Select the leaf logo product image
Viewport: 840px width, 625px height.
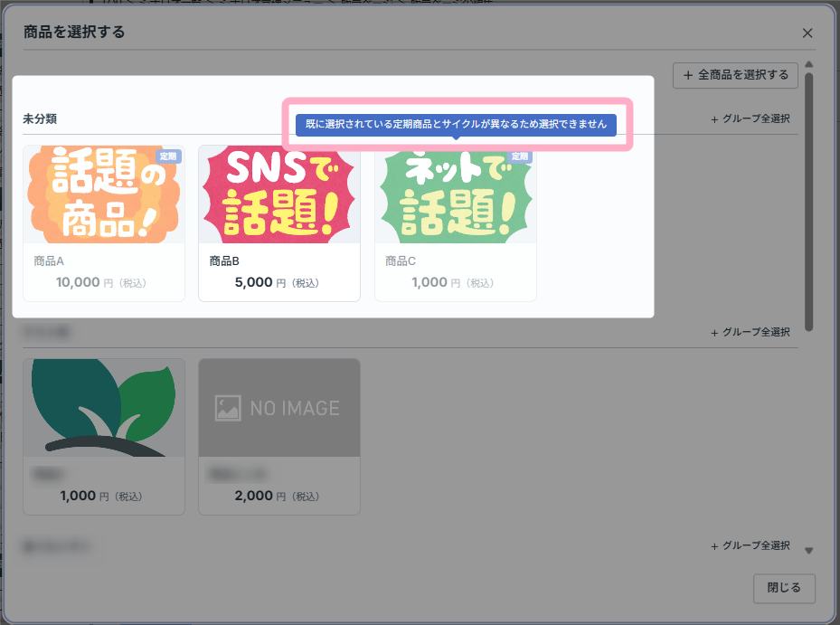[104, 407]
